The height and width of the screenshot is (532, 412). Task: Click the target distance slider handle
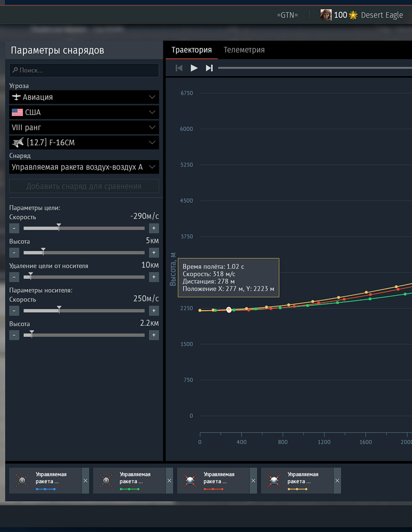pyautogui.click(x=30, y=276)
